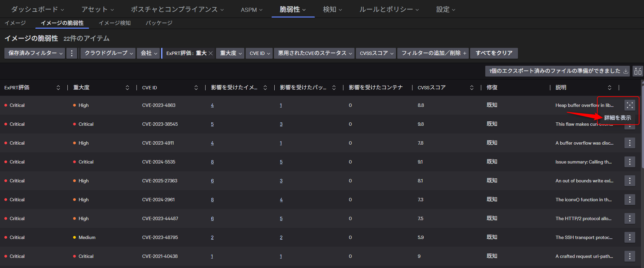The width and height of the screenshot is (644, 268).
Task: Sort by 影響を受けたパッケージ column
Action: tap(334, 88)
